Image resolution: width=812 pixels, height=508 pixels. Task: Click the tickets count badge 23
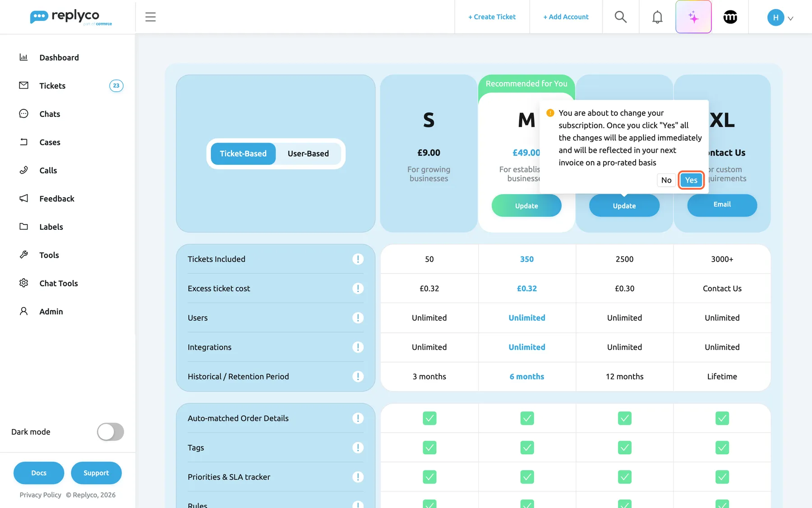(x=116, y=86)
